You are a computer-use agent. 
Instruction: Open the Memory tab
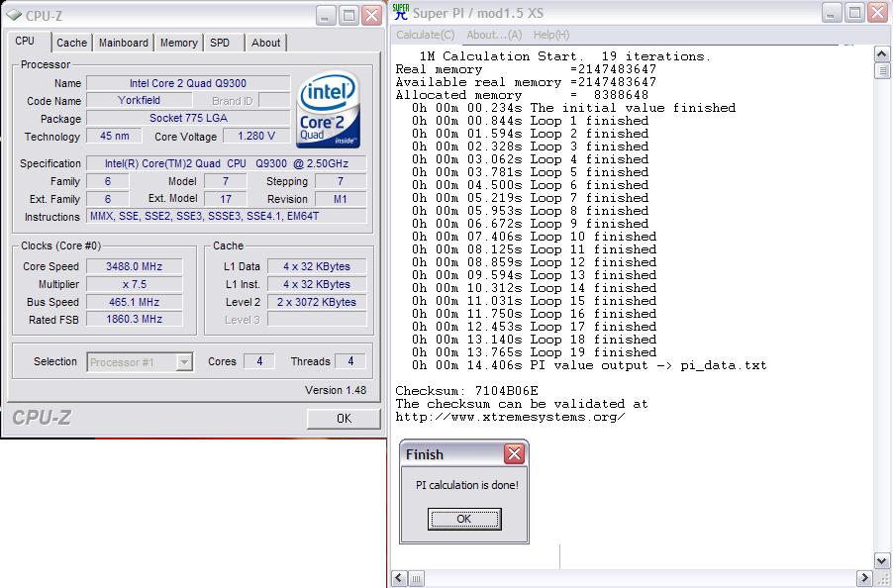(x=179, y=43)
